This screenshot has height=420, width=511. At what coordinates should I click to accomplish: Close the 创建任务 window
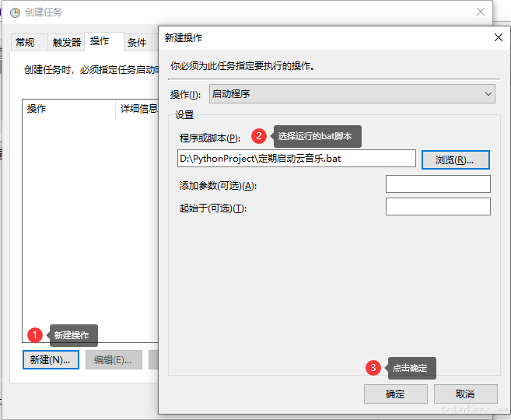(481, 12)
